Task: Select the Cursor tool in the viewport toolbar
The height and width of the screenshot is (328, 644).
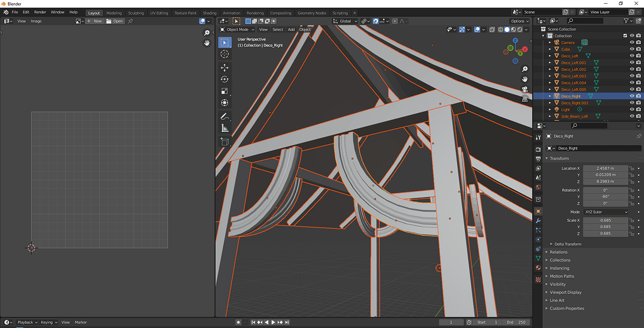Action: tap(225, 54)
